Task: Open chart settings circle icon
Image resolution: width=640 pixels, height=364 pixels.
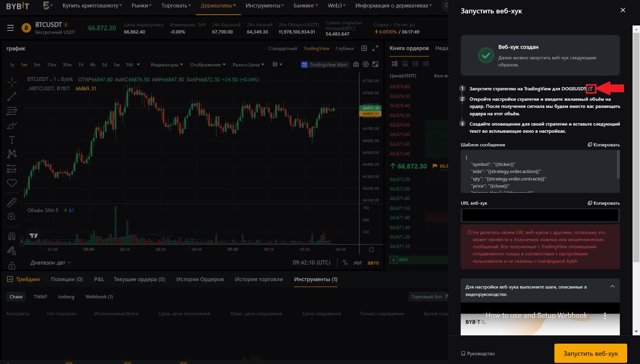Action: pos(366,64)
